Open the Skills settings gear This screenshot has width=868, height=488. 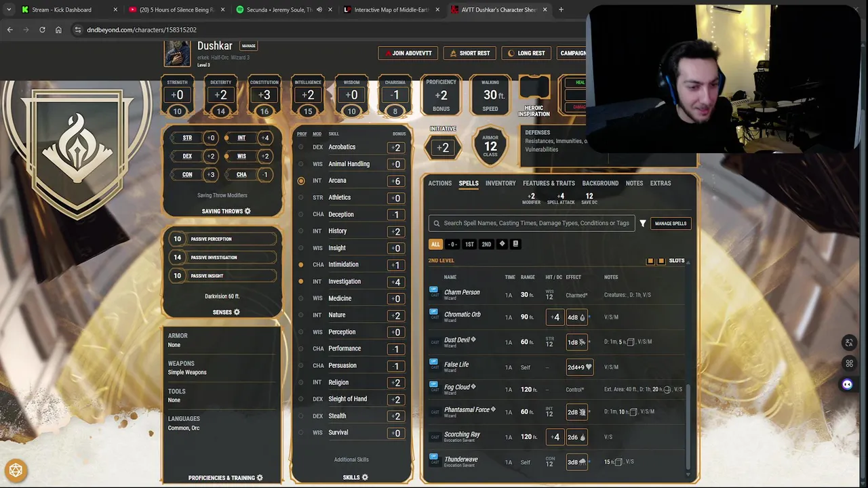tap(365, 477)
